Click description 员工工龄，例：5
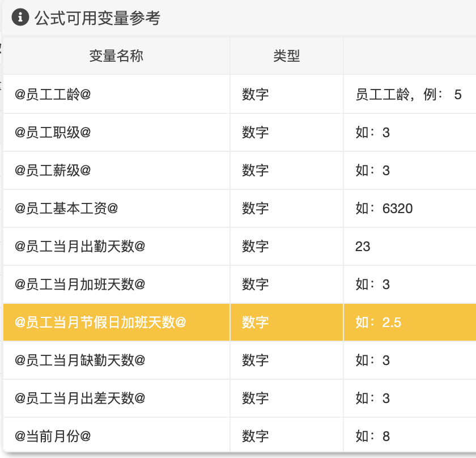Viewport: 476px width, 458px height. tap(409, 95)
